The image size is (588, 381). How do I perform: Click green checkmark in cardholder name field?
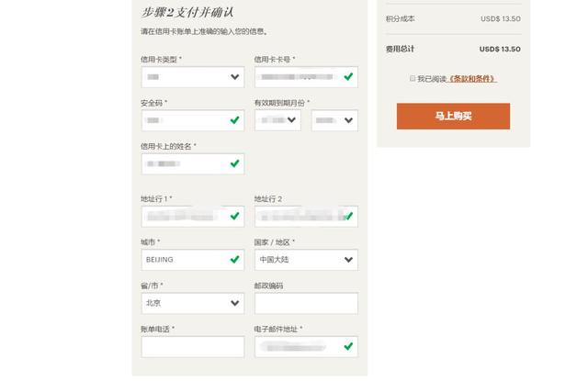click(x=234, y=163)
